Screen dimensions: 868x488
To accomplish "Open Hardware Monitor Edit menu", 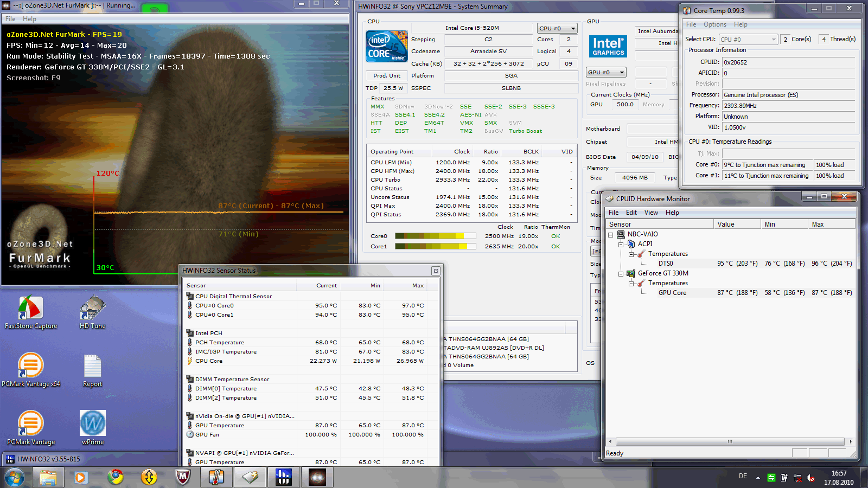I will point(631,213).
